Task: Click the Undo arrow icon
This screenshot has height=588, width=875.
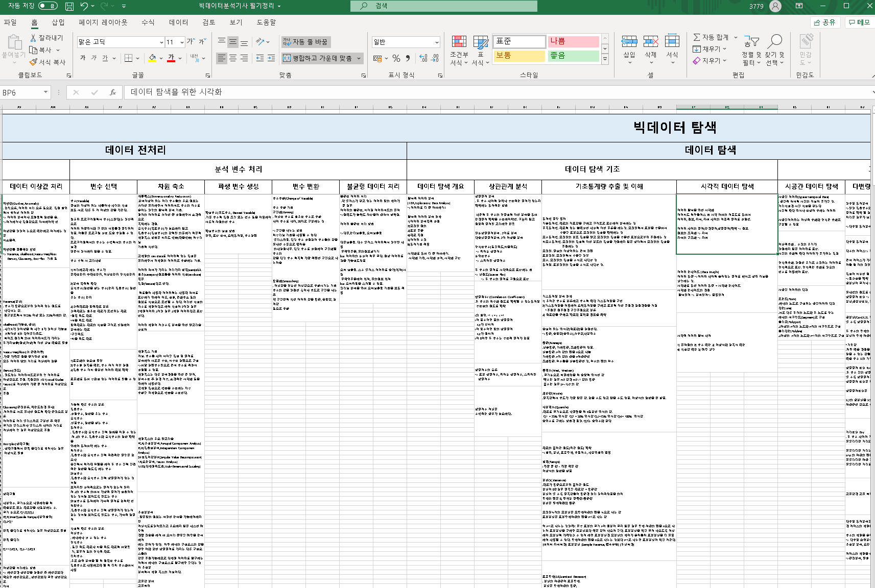Action: (84, 6)
